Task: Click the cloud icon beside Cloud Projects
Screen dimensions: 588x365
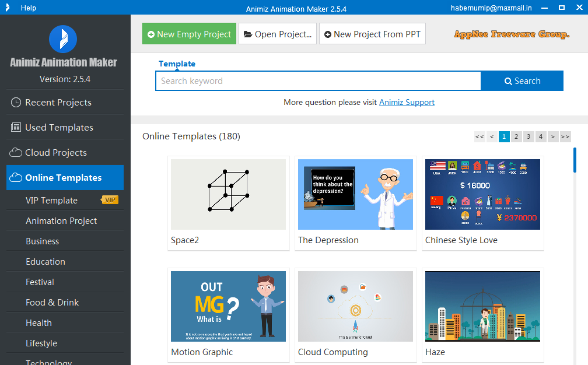Action: click(16, 153)
